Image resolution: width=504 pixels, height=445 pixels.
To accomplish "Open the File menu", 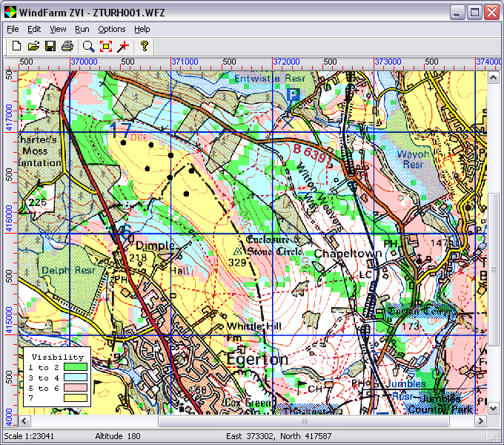I will pos(13,29).
